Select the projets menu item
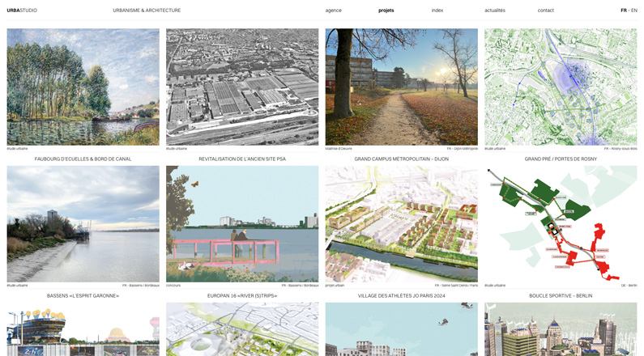The image size is (644, 356). click(386, 11)
